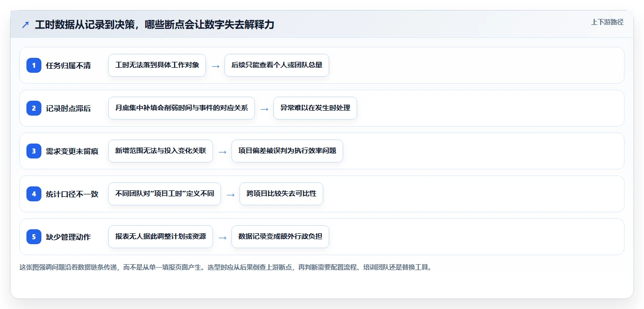Open the 后续只能查看个人或团队总量 box
The image size is (644, 309).
click(277, 65)
